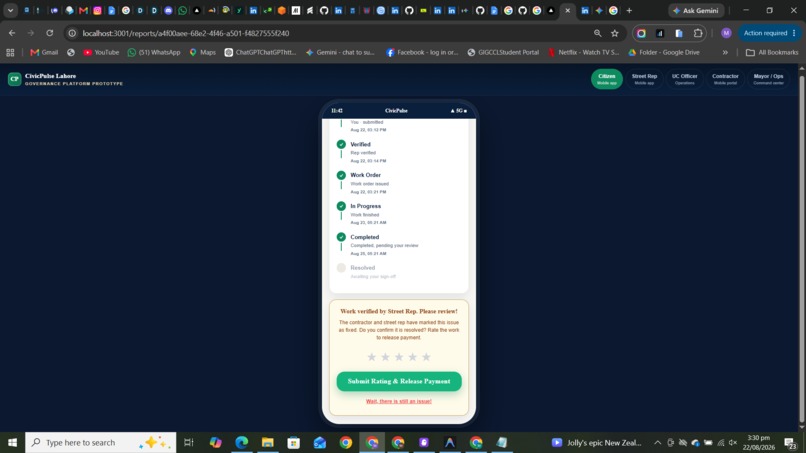Open the browser zoom magnifier icon
The width and height of the screenshot is (806, 453).
597,33
